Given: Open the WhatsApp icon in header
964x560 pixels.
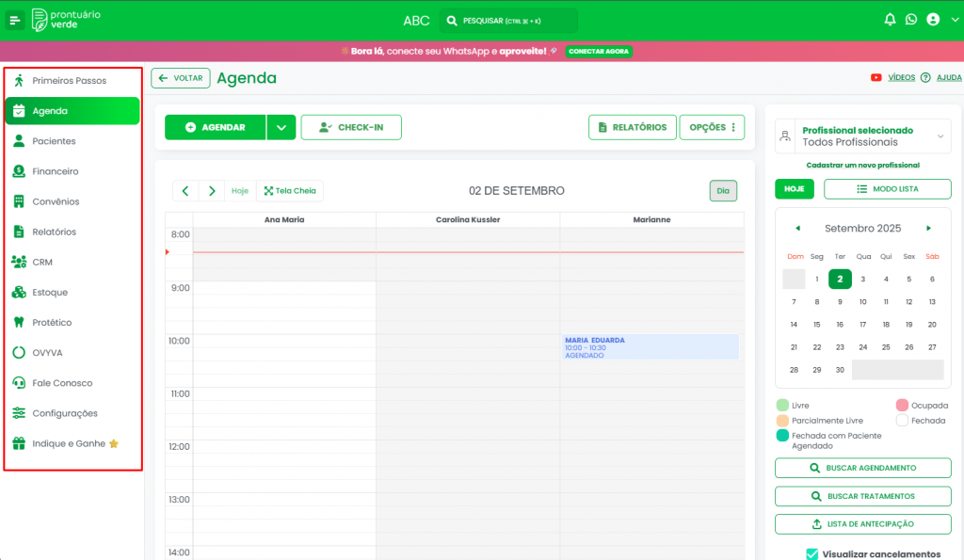Looking at the screenshot, I should tap(911, 20).
